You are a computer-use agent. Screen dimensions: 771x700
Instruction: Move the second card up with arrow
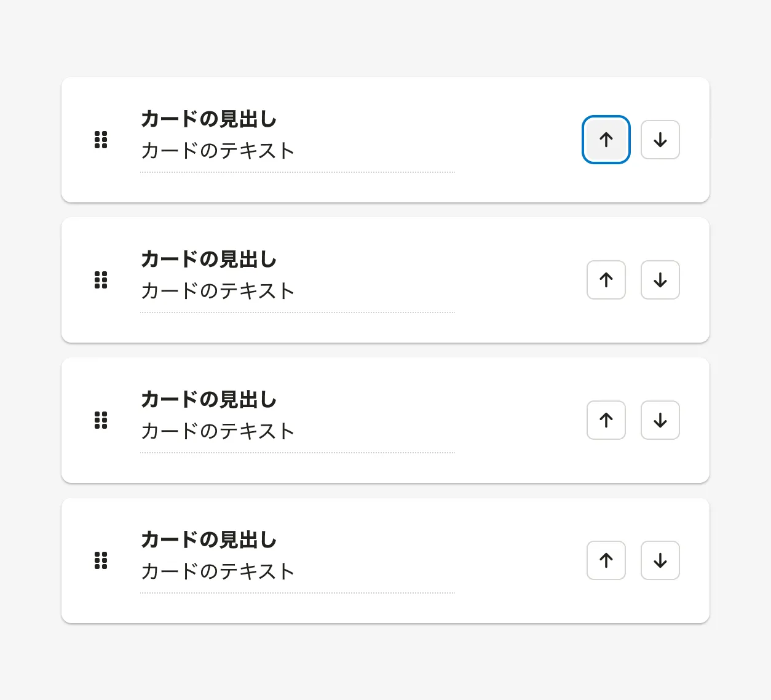606,280
